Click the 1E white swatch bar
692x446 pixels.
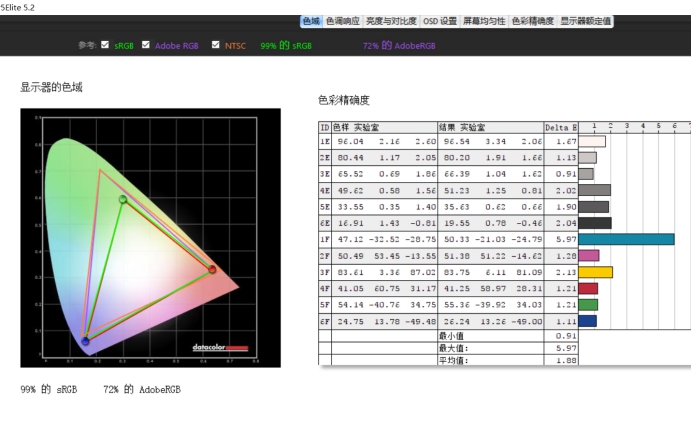point(592,142)
